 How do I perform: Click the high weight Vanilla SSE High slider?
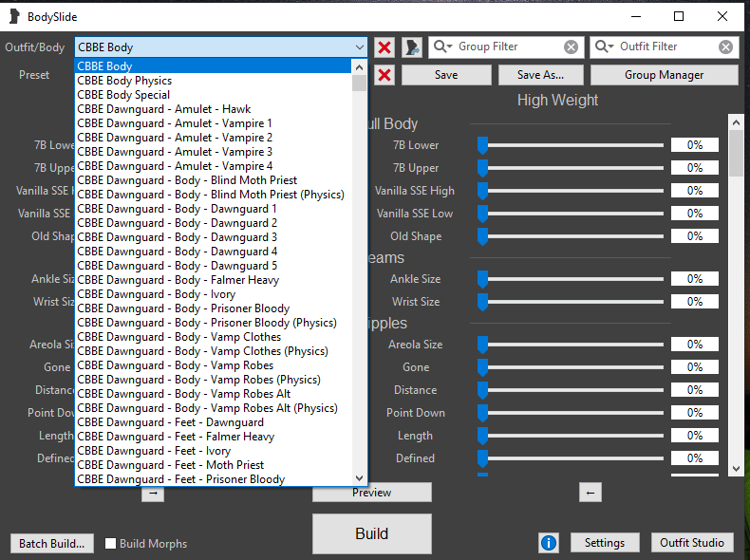[x=571, y=191]
